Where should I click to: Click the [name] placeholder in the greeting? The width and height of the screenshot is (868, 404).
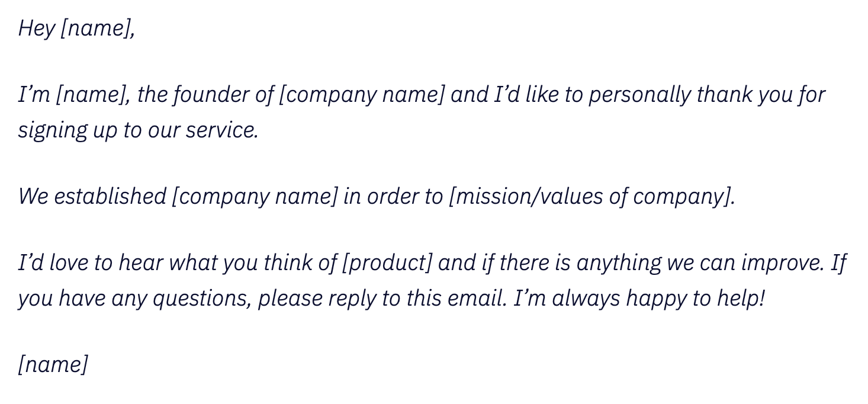pos(97,28)
